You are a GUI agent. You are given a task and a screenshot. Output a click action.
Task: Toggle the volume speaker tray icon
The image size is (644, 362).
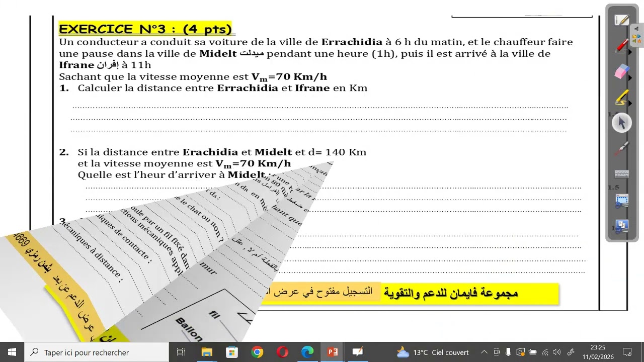(x=556, y=352)
